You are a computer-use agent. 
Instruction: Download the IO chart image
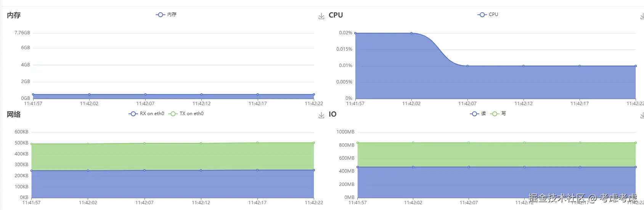642,115
